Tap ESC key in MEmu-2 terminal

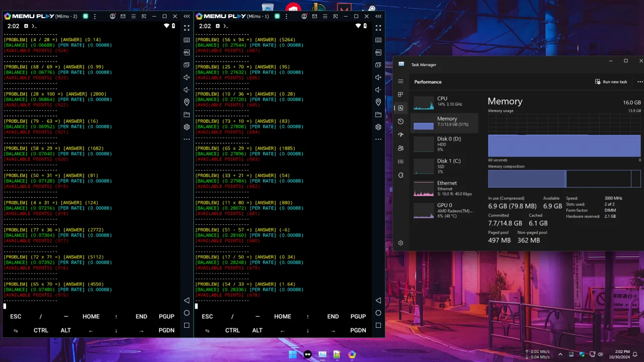point(16,316)
